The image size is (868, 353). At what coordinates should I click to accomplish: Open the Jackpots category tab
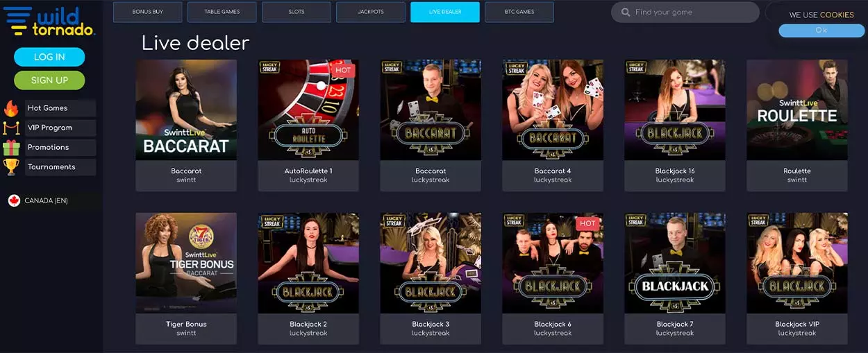tap(371, 12)
